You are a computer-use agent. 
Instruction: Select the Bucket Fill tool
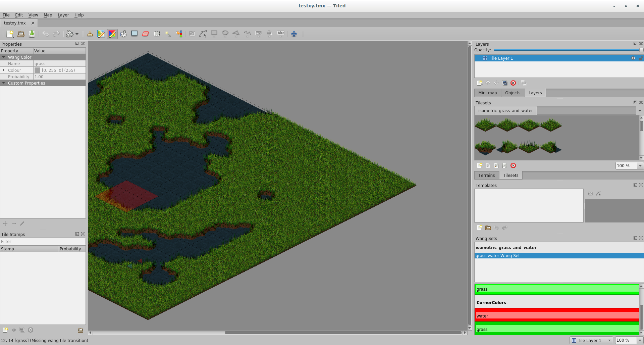(123, 34)
